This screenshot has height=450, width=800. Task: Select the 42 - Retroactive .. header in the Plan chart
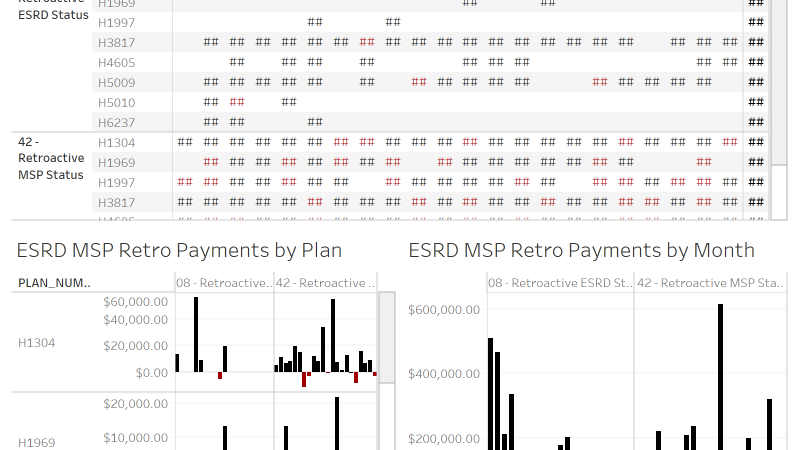pyautogui.click(x=326, y=283)
